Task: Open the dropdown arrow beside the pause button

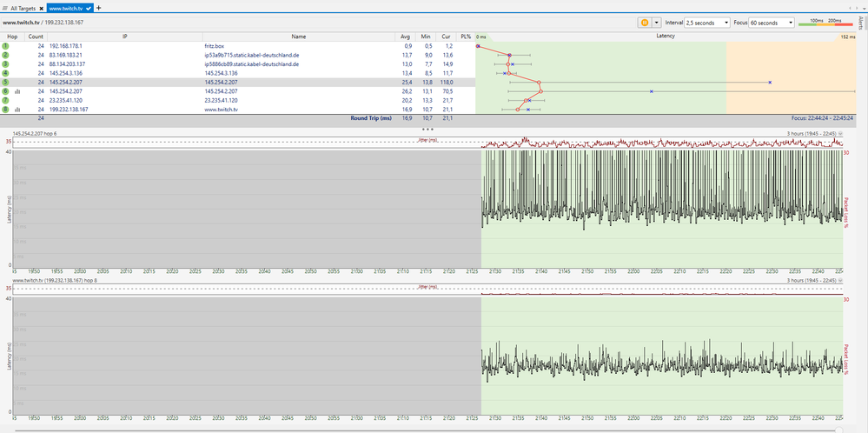Action: click(657, 22)
